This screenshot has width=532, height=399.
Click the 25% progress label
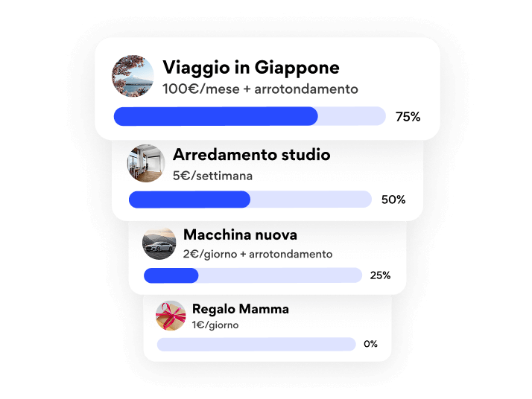(380, 275)
